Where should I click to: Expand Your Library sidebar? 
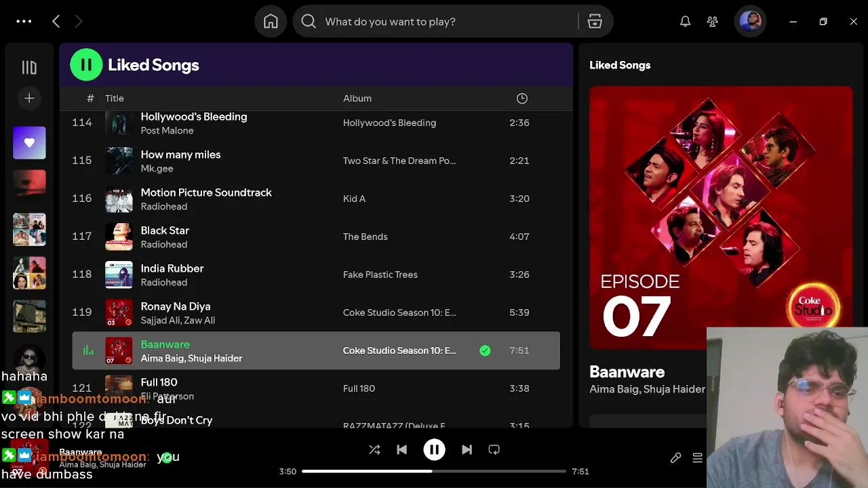tap(29, 67)
